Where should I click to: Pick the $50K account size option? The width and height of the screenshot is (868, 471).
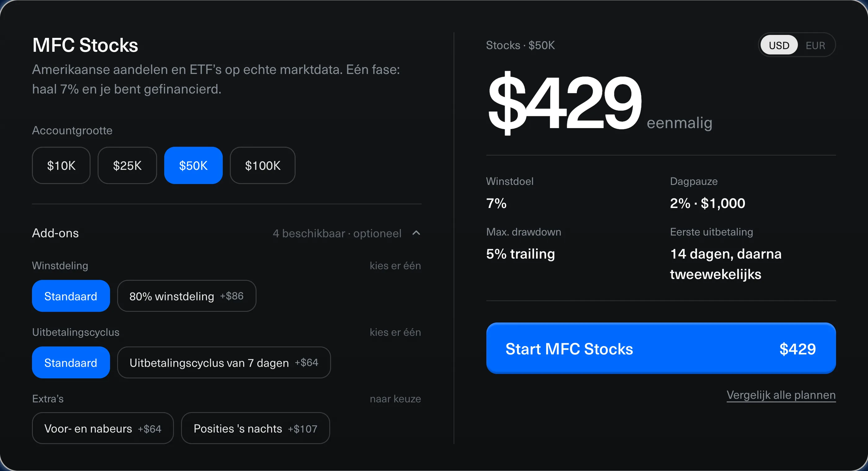pos(193,166)
